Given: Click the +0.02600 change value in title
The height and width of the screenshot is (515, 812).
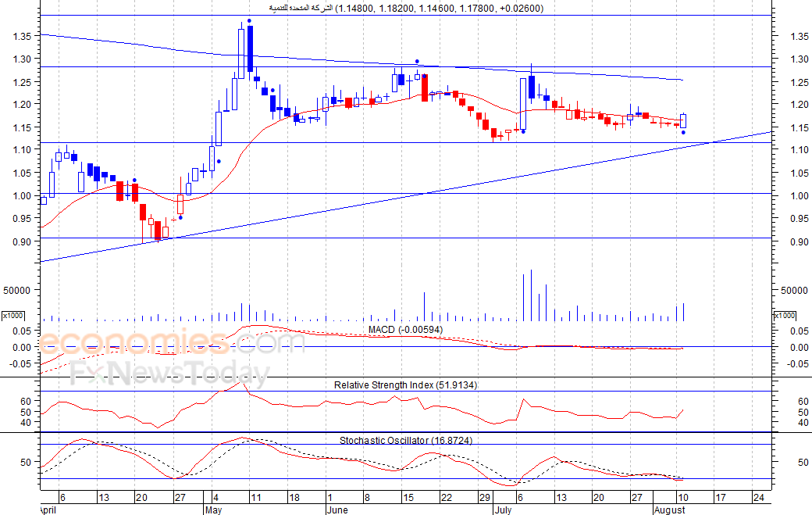Looking at the screenshot, I should [x=522, y=9].
